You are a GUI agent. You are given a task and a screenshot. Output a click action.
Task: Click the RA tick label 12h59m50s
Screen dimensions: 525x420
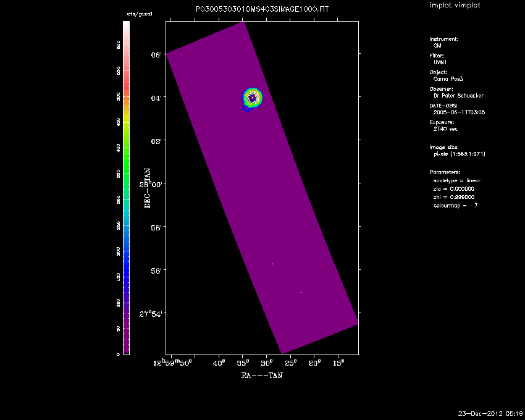click(x=172, y=363)
